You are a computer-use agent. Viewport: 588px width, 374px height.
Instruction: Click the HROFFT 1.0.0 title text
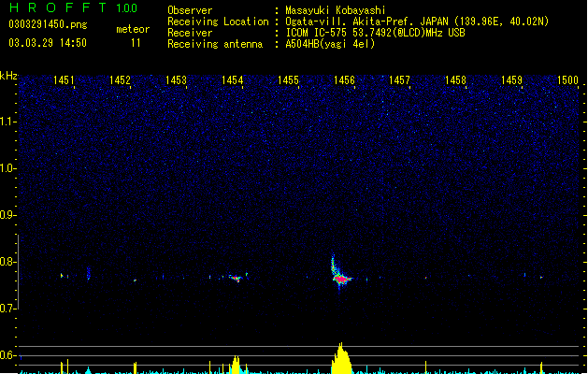tap(73, 7)
